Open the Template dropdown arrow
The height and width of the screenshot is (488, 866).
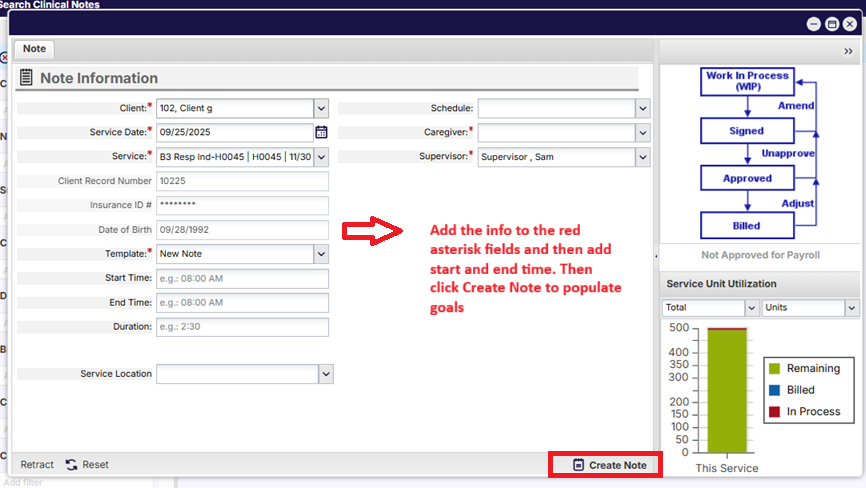click(321, 254)
